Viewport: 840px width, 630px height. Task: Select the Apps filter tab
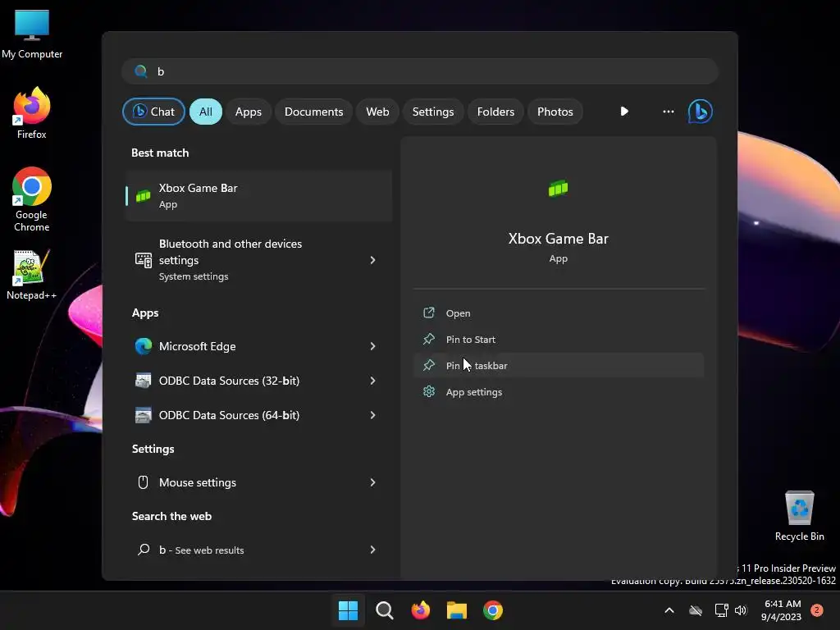248,112
